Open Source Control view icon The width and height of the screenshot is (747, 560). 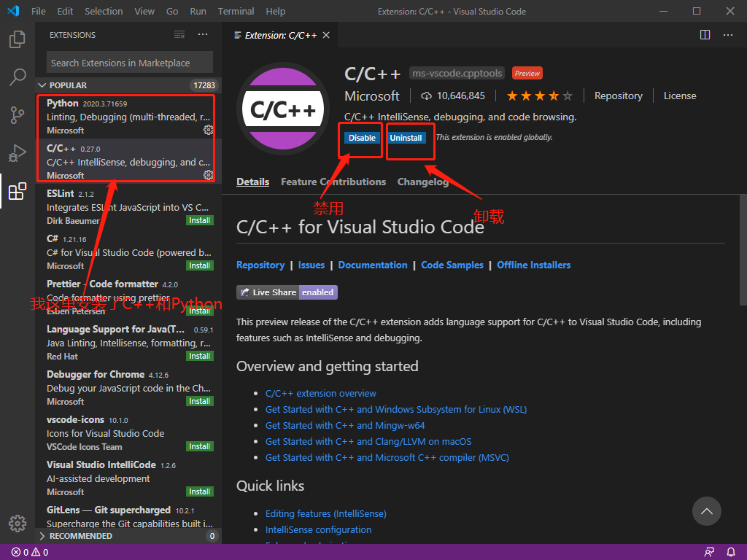18,114
